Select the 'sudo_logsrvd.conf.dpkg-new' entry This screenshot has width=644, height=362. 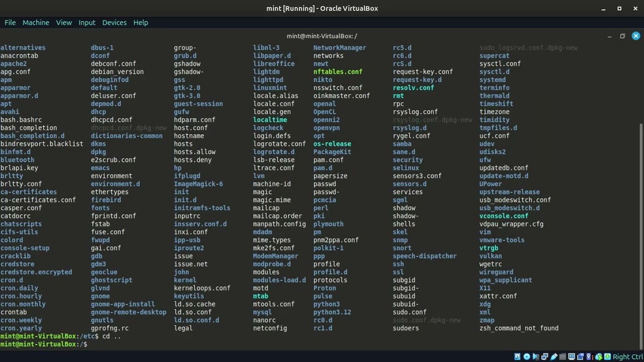click(x=528, y=48)
